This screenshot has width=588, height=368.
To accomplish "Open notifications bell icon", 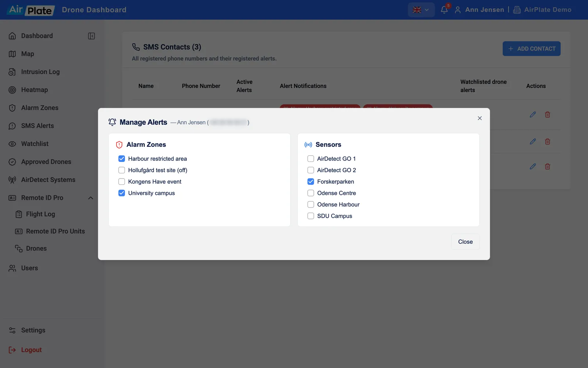I will coord(444,10).
